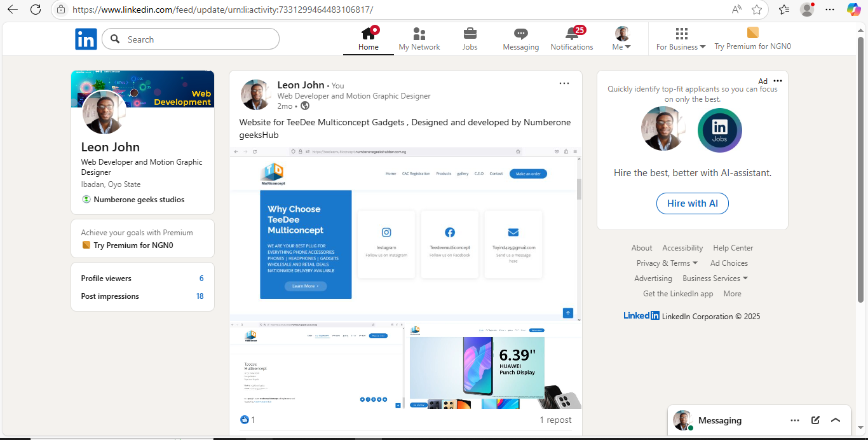This screenshot has height=440, width=868.
Task: Expand the Messaging overlay with the chevron
Action: tap(836, 420)
